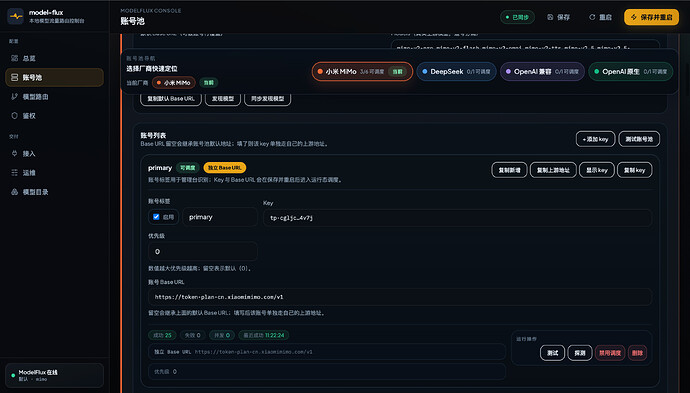
Task: Click the 测试 run action button
Action: [x=552, y=353]
